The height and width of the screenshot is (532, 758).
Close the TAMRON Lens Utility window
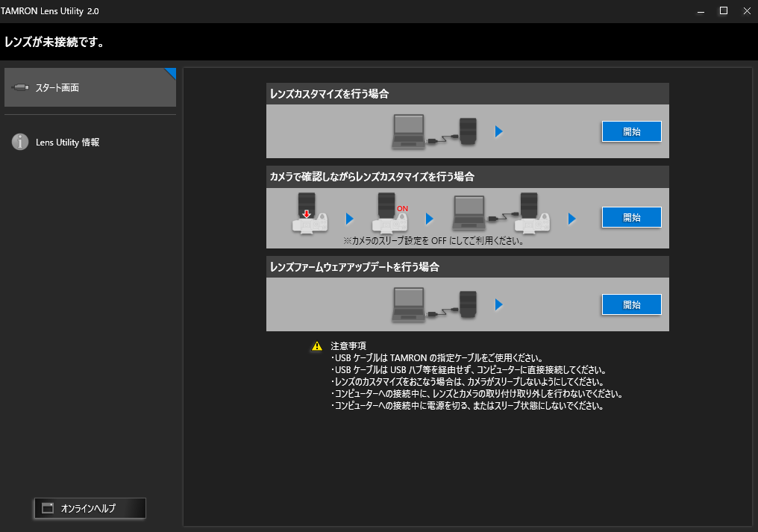[x=747, y=10]
